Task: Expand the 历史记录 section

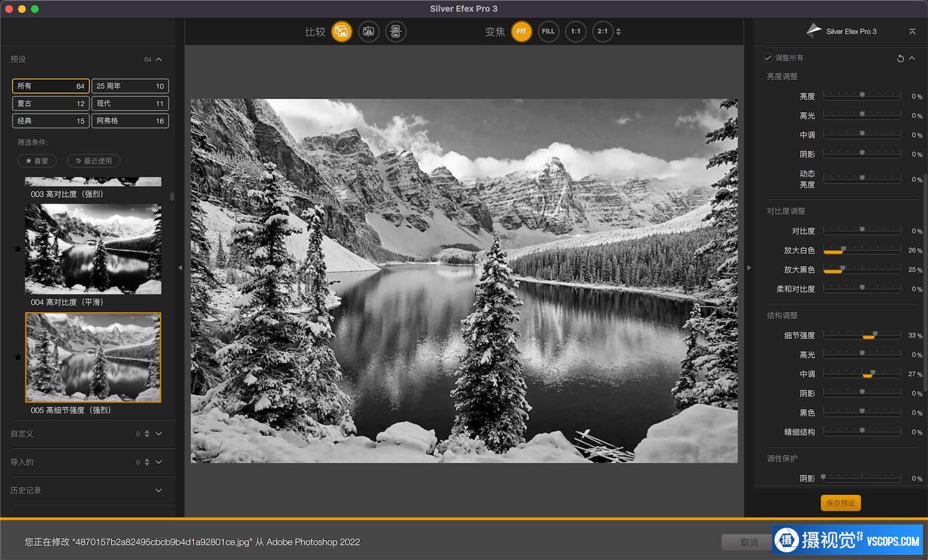Action: pos(159,490)
